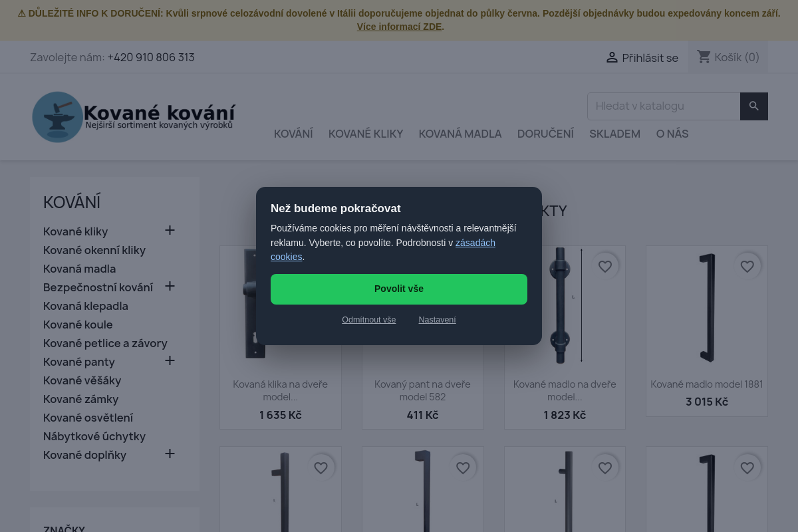
Task: Click Kované madlo model 1881 product image
Action: (707, 308)
